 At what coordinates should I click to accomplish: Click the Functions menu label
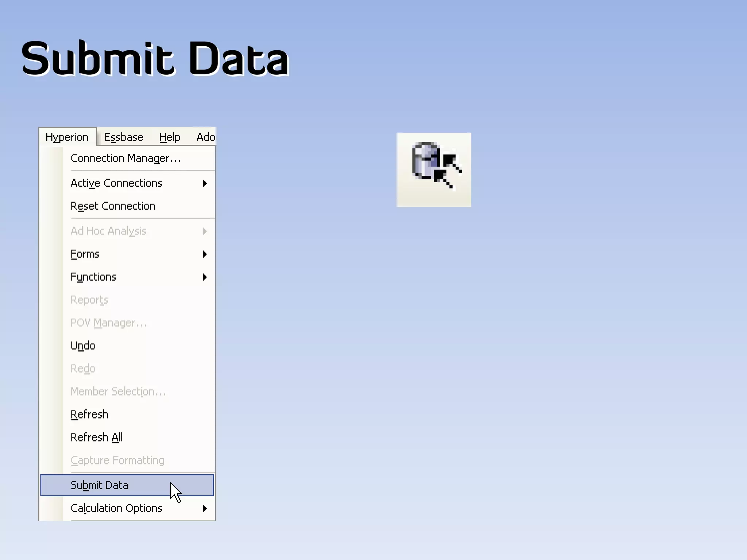(93, 277)
